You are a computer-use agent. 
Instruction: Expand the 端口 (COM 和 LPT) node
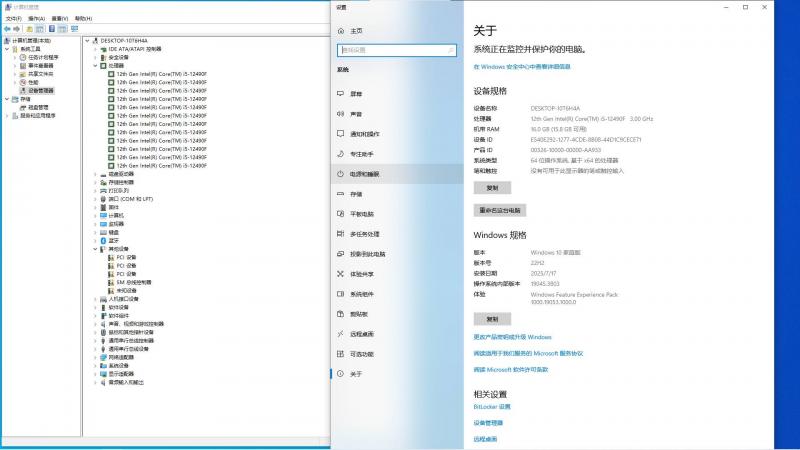[95, 199]
